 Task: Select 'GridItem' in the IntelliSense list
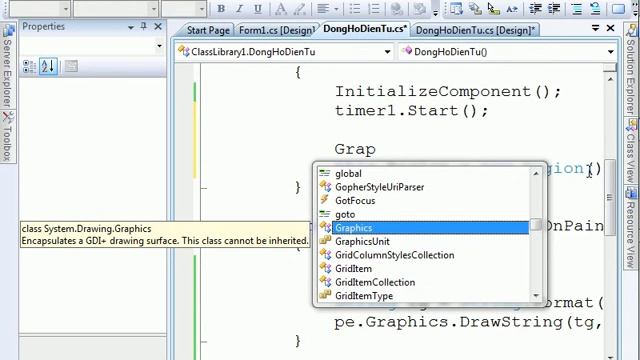point(423,269)
